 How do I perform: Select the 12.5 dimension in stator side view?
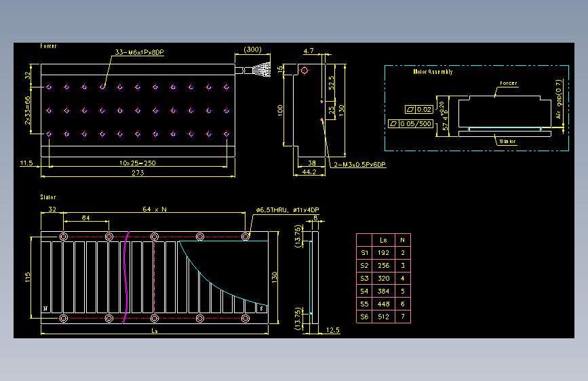point(332,330)
